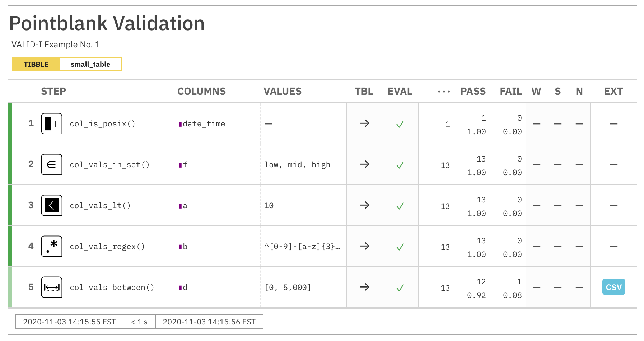Click the col_vals_regex asterisk icon

pos(52,246)
